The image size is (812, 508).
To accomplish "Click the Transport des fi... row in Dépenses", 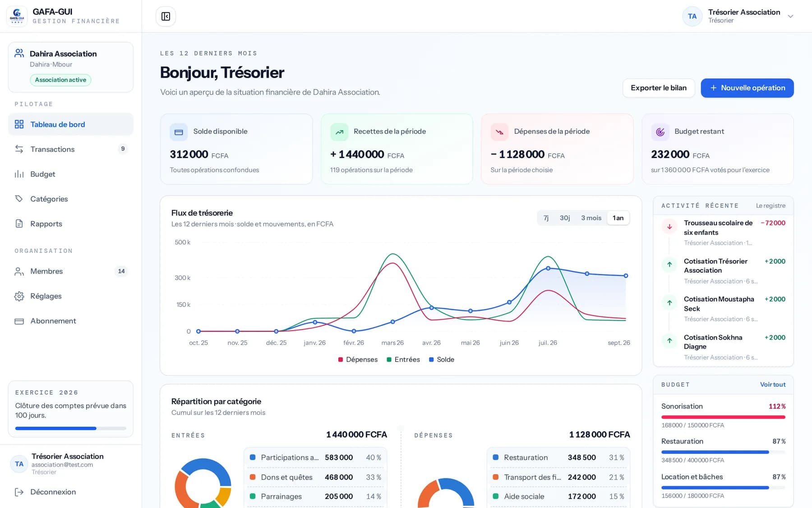I will point(558,477).
